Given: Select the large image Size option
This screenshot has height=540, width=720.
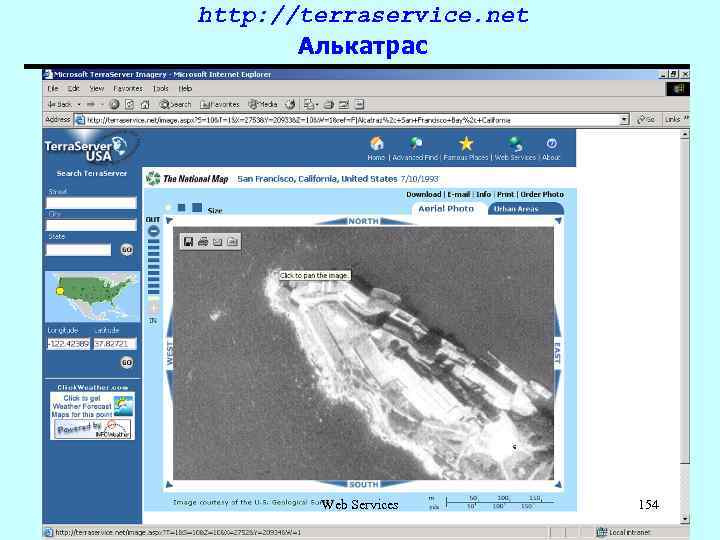Looking at the screenshot, I should click(x=197, y=208).
